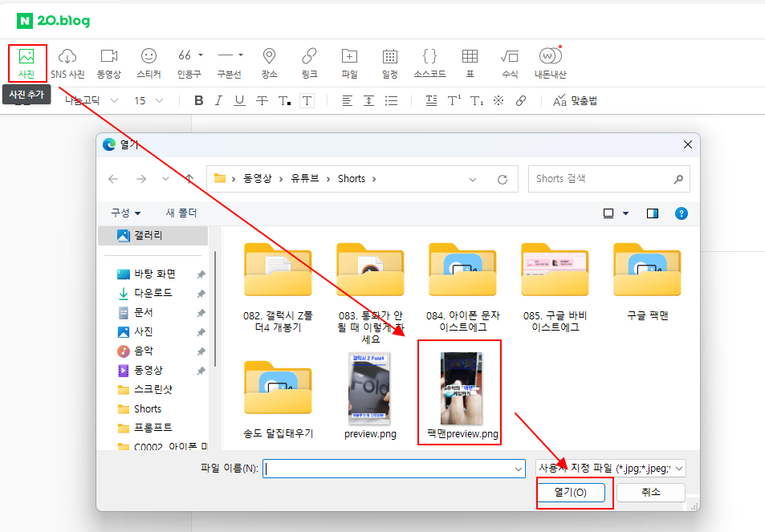This screenshot has width=765, height=532.
Task: Click the Shorts 검색 search field
Action: (609, 179)
